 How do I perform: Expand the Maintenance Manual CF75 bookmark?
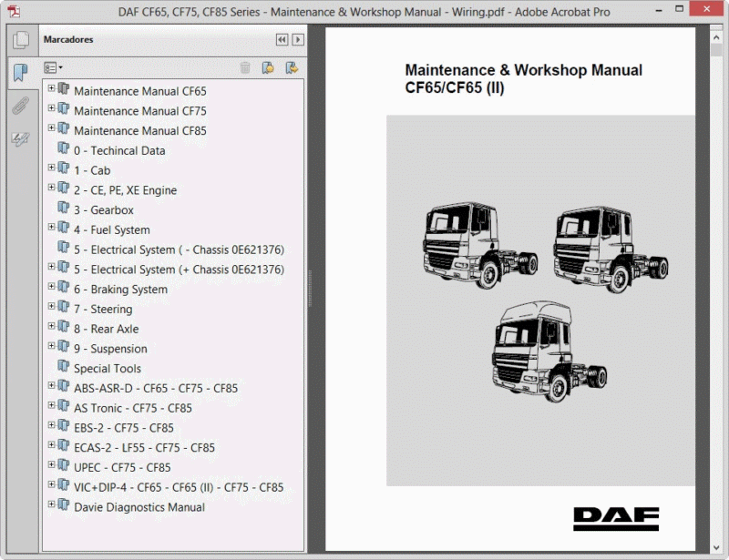point(51,108)
